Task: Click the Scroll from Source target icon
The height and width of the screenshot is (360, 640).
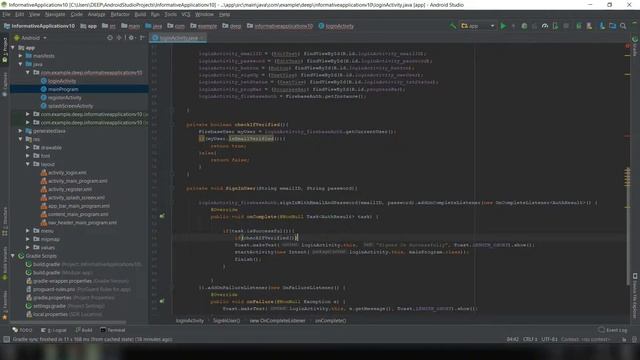Action: [x=110, y=38]
